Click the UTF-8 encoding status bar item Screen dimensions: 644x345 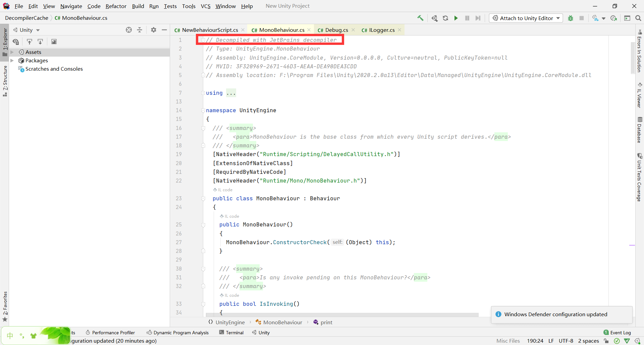coord(566,341)
